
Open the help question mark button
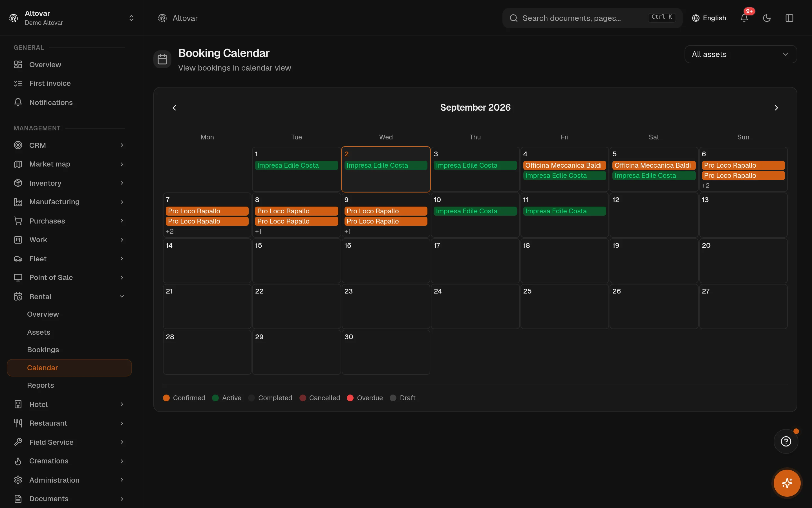786,441
